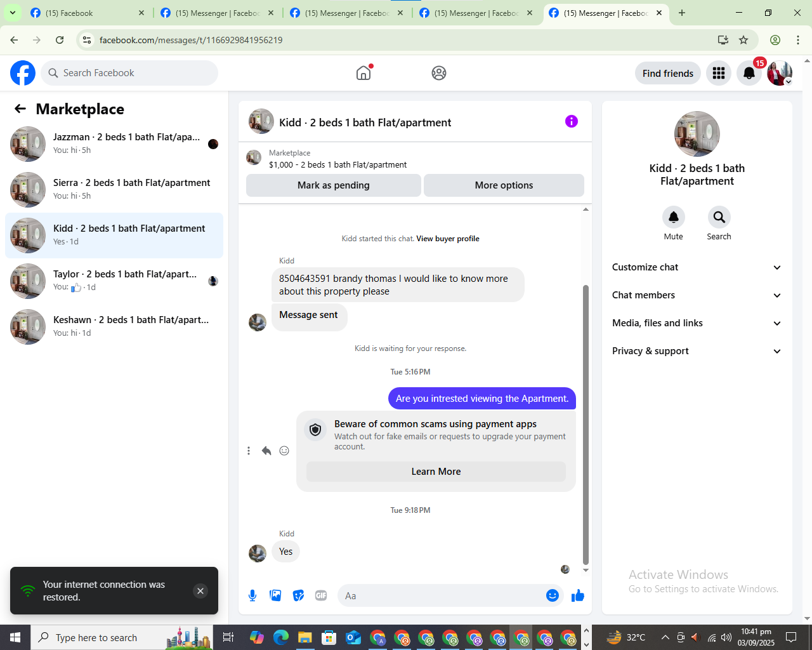Open a new browser tab
This screenshot has height=650, width=812.
(x=682, y=13)
